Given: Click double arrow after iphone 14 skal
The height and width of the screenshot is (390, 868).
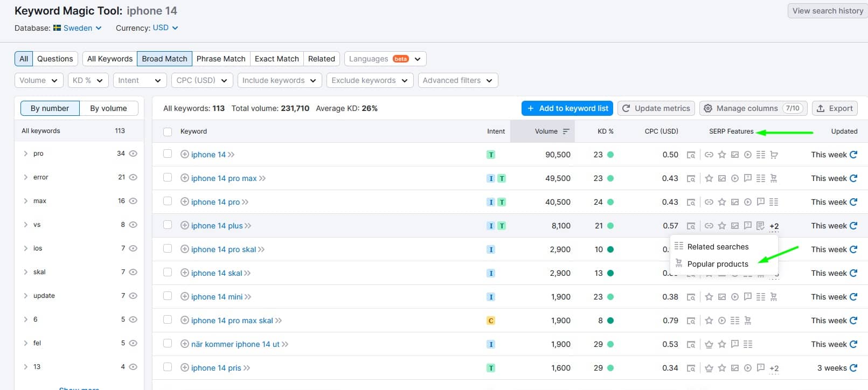Looking at the screenshot, I should click(x=247, y=273).
